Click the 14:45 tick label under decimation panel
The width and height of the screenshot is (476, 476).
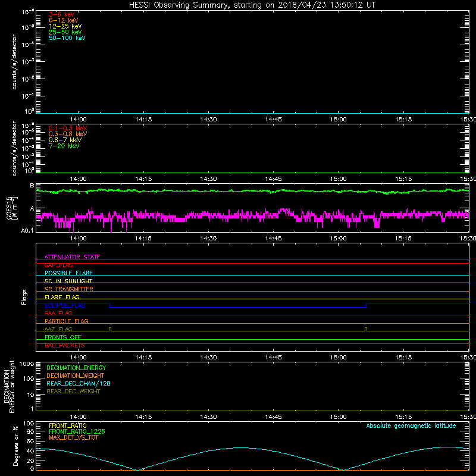(273, 417)
